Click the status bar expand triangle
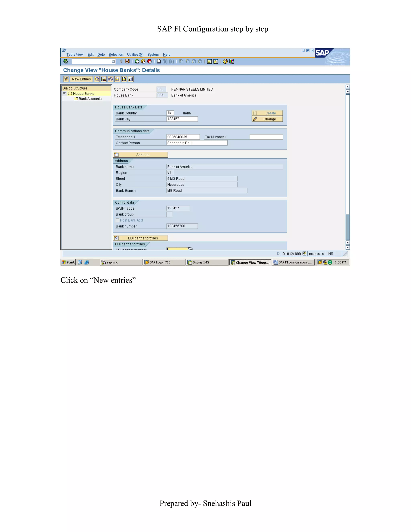The width and height of the screenshot is (411, 532). pyautogui.click(x=278, y=254)
